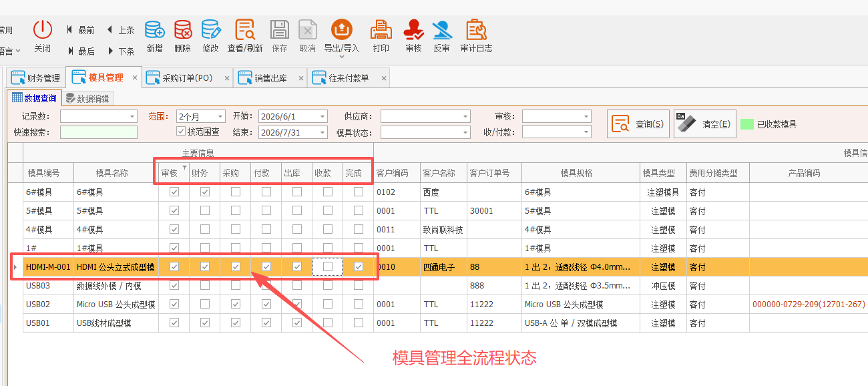Open the 审核 filter dropdown

click(586, 116)
